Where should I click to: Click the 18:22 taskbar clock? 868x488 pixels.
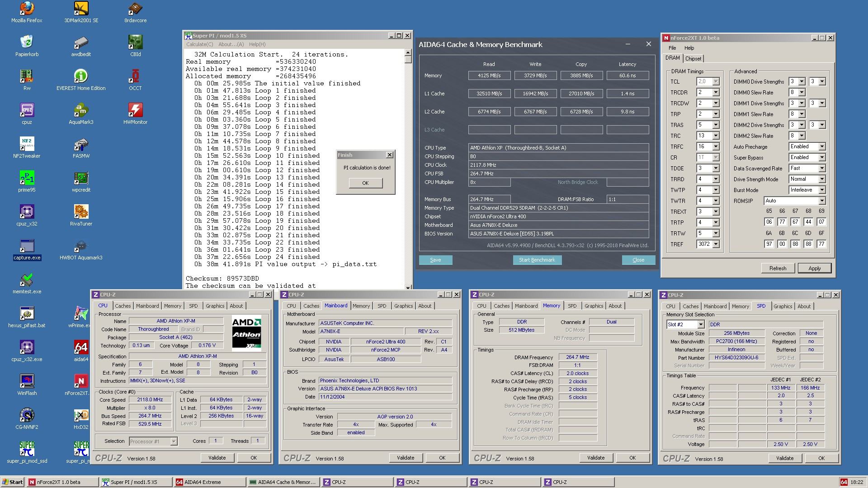click(x=856, y=482)
